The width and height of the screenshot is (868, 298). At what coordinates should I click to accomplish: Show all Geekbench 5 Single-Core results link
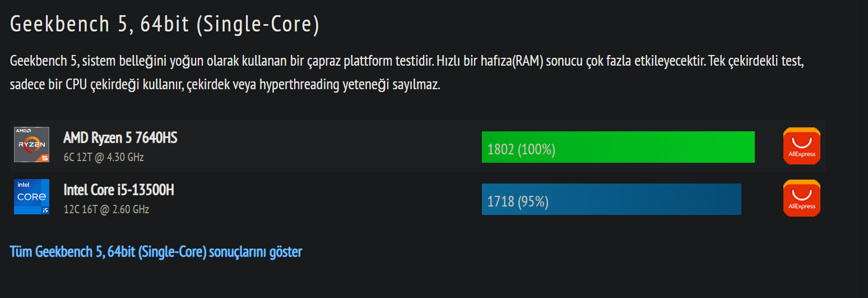pyautogui.click(x=156, y=252)
